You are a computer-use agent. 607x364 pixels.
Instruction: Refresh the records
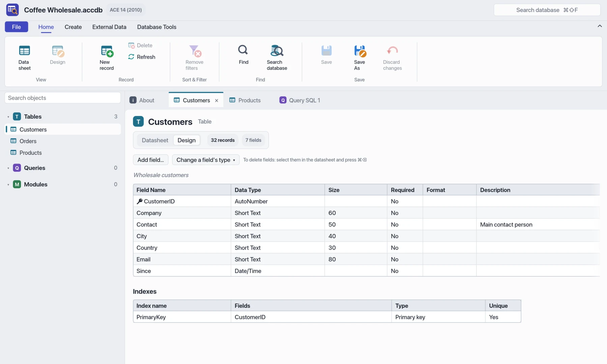[142, 57]
